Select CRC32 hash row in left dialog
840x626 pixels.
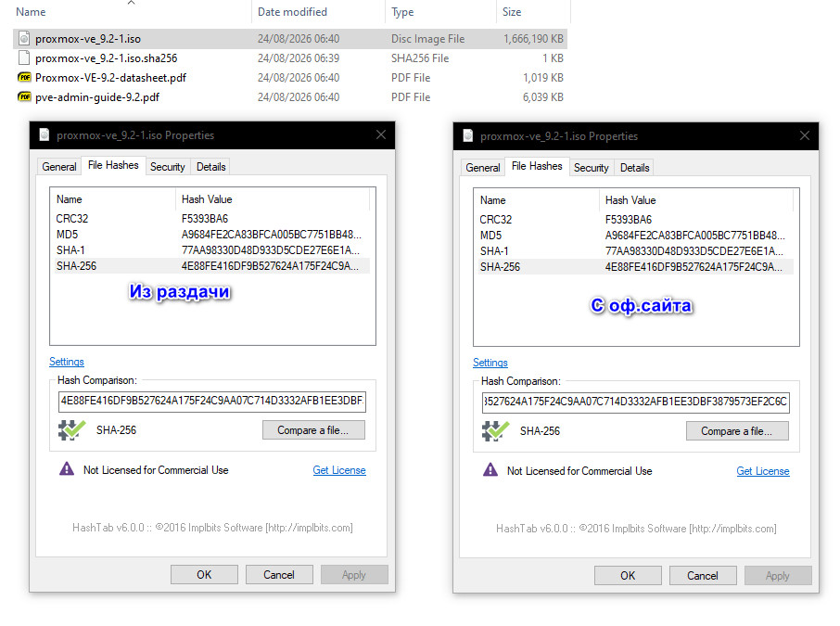[212, 219]
